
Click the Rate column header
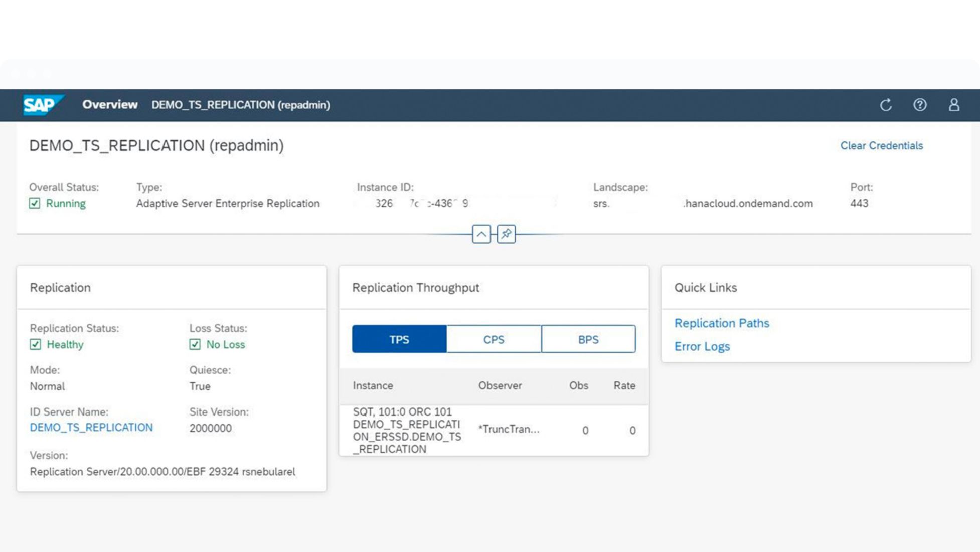pos(624,385)
